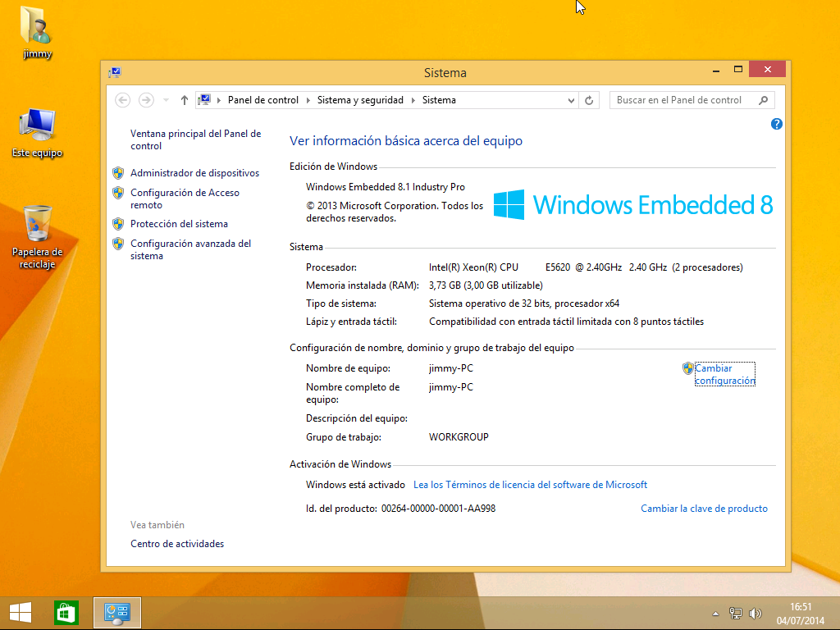Open Centro de actividades link

177,544
